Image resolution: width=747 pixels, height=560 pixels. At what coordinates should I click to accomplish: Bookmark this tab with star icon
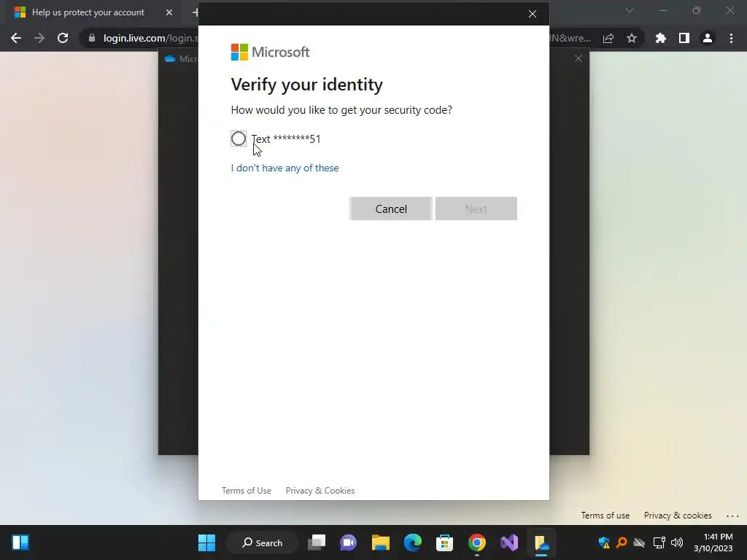tap(632, 38)
